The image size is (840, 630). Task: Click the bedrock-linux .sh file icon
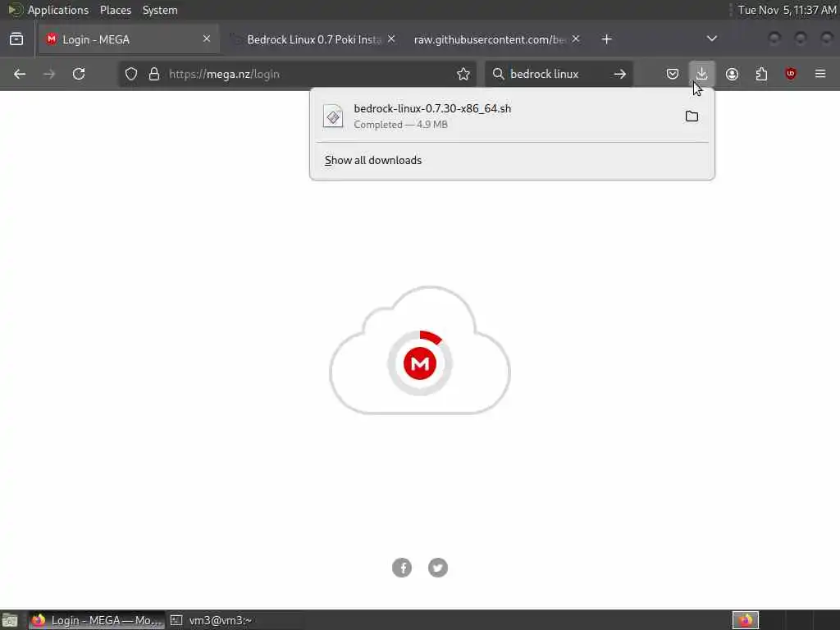point(333,116)
